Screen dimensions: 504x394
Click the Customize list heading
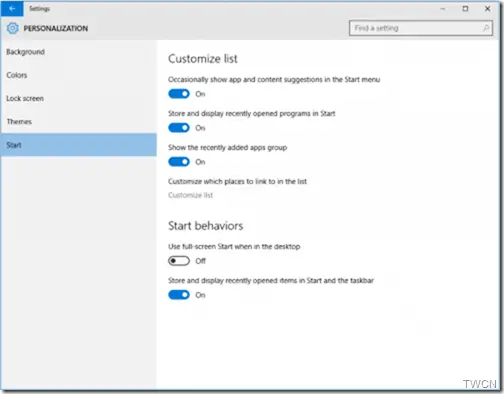click(x=203, y=59)
